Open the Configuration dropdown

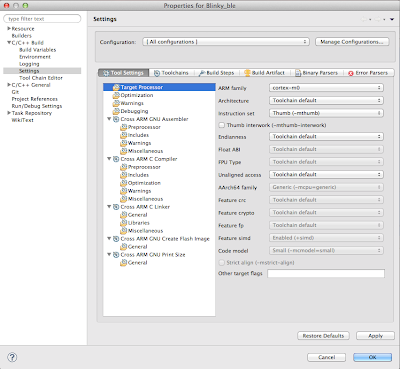pos(226,42)
